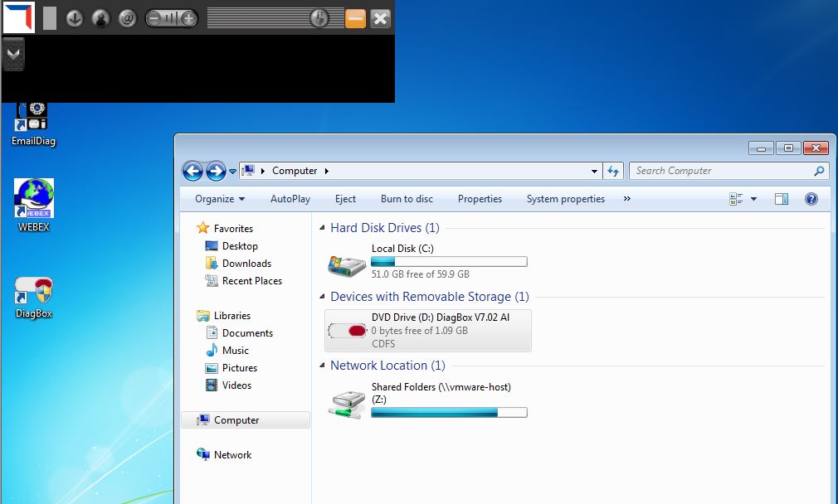Click the user profile icon in the top toolbar
This screenshot has height=504, width=838.
coord(100,18)
